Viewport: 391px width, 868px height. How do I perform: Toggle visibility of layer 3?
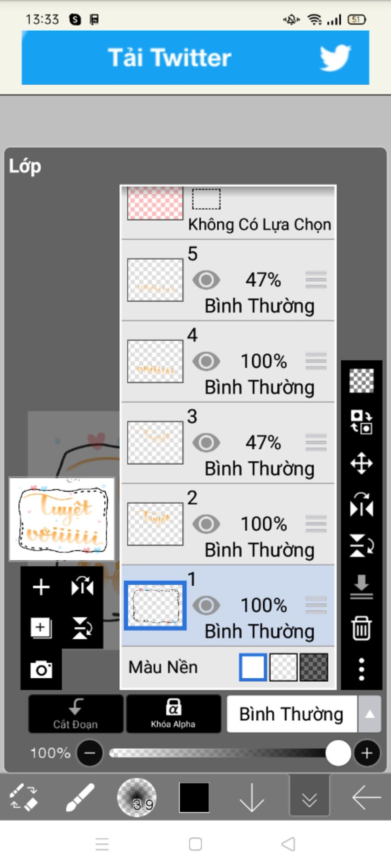tap(206, 443)
